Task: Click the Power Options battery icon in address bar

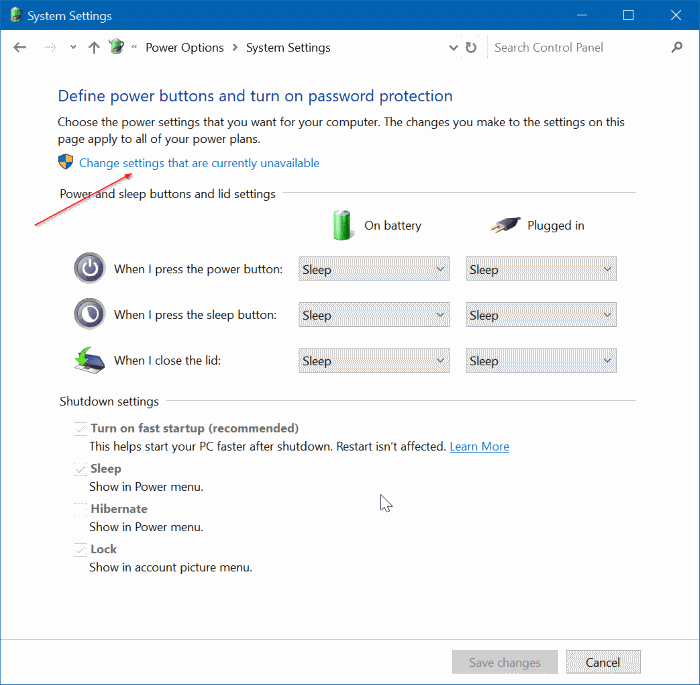Action: [x=117, y=46]
